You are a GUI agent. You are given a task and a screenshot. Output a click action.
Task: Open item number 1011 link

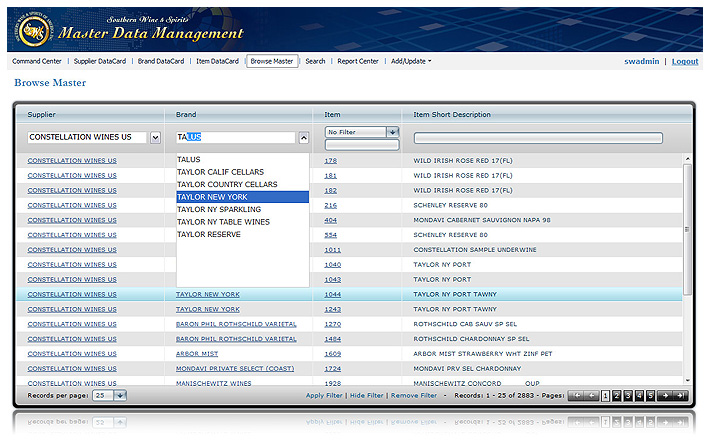tap(332, 250)
